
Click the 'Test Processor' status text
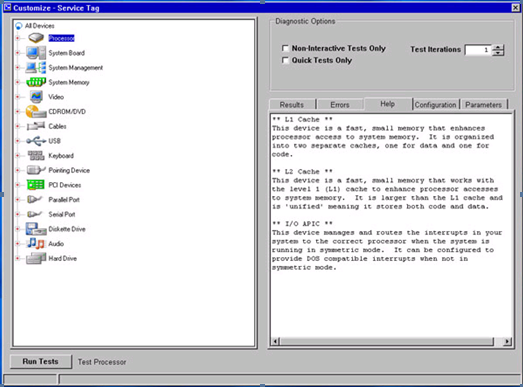point(102,362)
